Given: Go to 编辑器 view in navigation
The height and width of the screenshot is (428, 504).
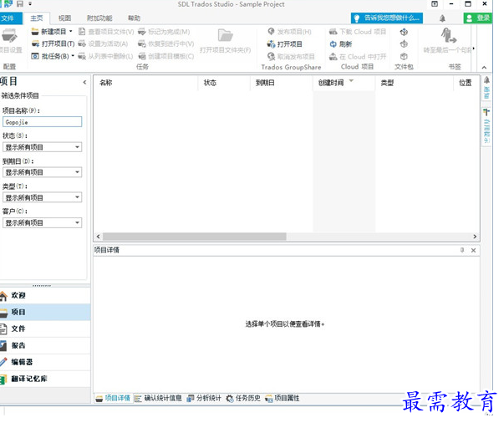Looking at the screenshot, I should tap(45, 362).
